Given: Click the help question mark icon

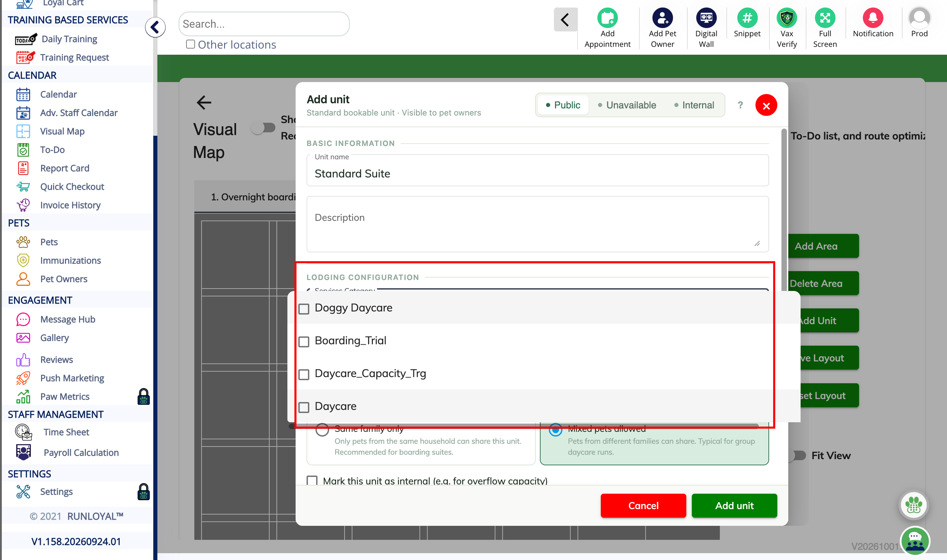Looking at the screenshot, I should coord(740,105).
